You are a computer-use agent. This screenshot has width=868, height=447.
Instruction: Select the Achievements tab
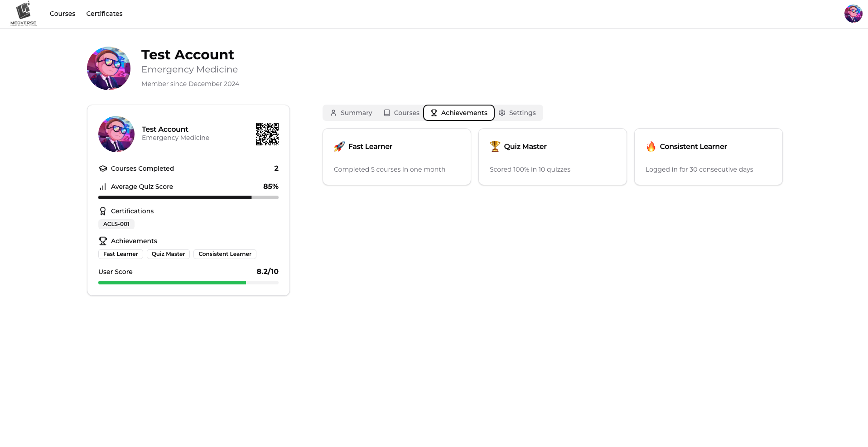pos(458,113)
